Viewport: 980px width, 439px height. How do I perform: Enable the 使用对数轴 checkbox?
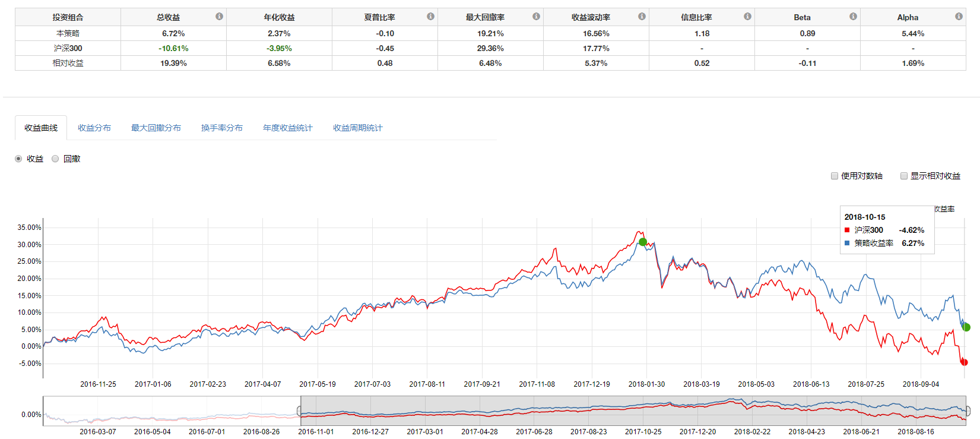[835, 176]
